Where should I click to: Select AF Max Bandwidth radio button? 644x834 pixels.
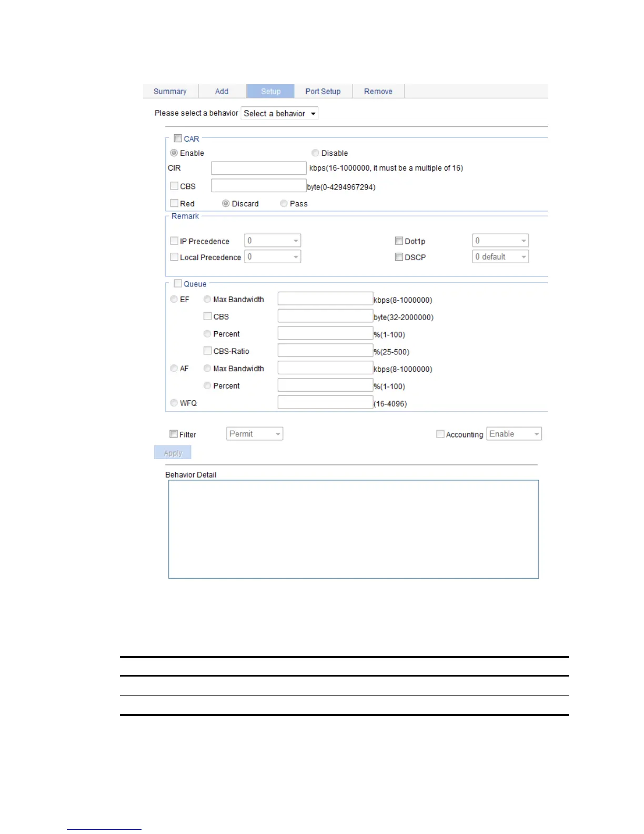click(x=207, y=369)
